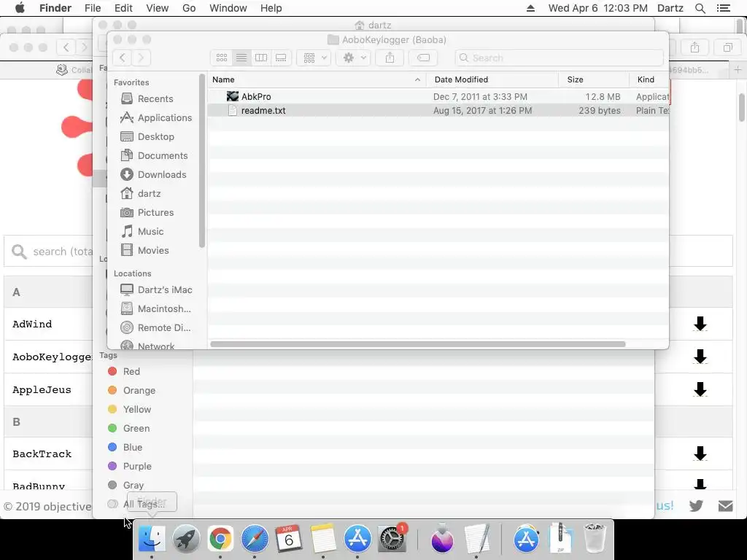Screen dimensions: 747x560
Task: Open the Edit menu
Action: [123, 8]
